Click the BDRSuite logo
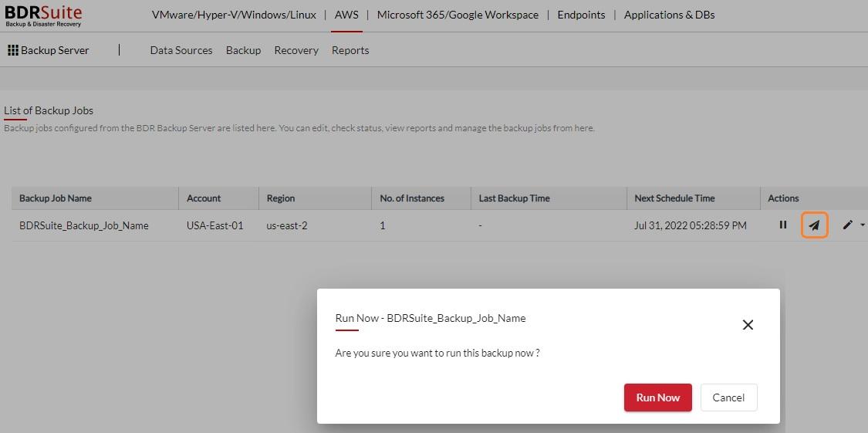 pos(44,16)
